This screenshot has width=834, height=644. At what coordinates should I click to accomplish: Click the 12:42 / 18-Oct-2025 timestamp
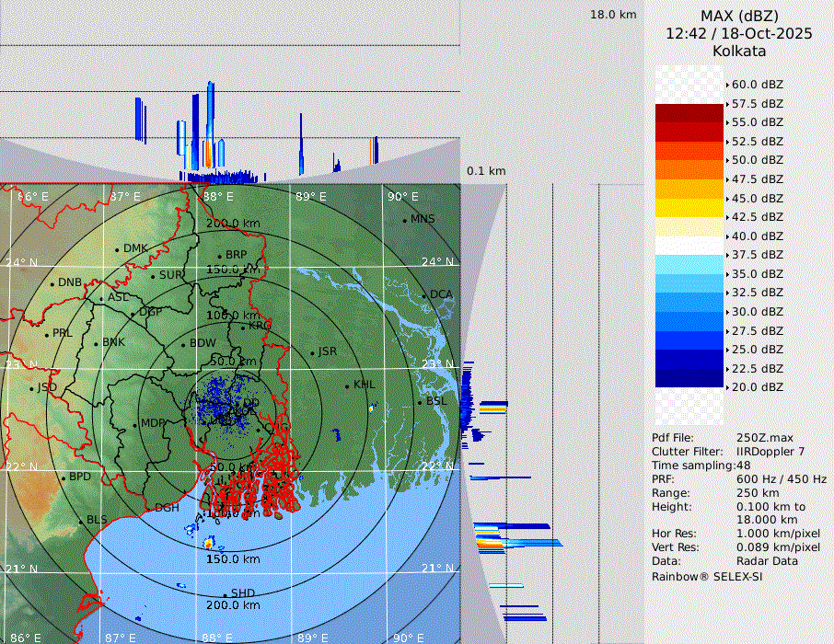(739, 33)
